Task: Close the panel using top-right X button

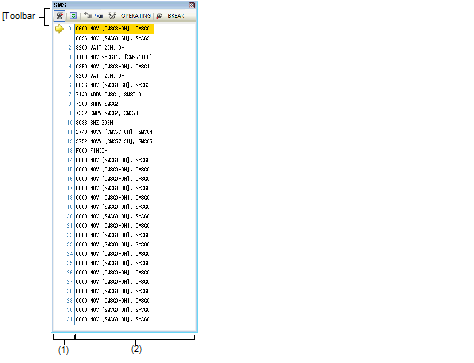Action: [192, 5]
